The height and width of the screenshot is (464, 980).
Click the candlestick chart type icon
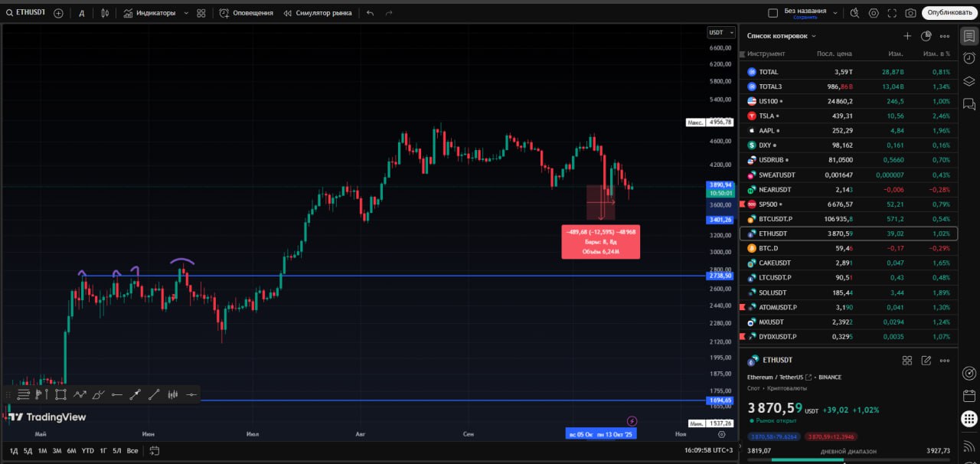(x=105, y=13)
